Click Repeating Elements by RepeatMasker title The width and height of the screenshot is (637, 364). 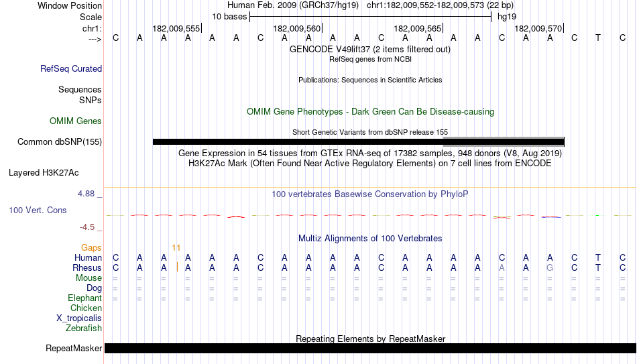click(x=371, y=339)
